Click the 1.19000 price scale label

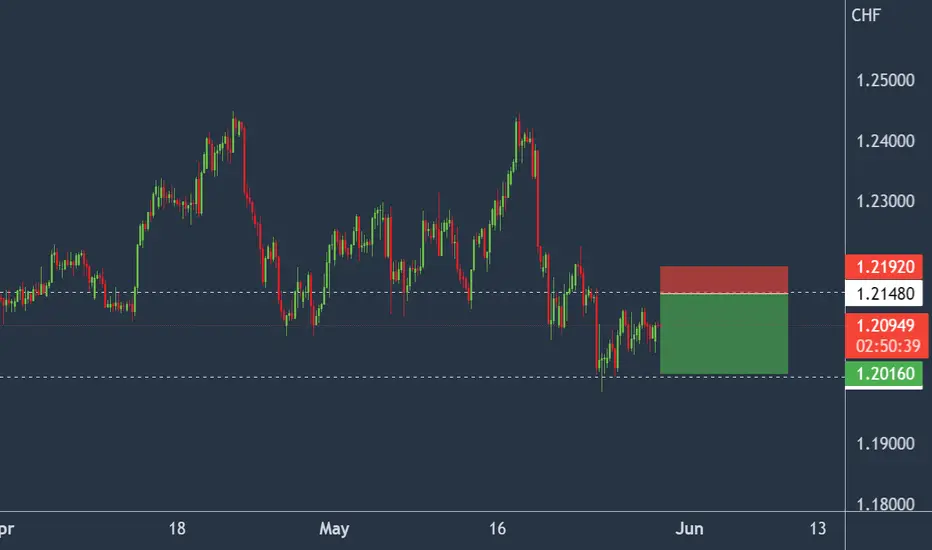[885, 444]
